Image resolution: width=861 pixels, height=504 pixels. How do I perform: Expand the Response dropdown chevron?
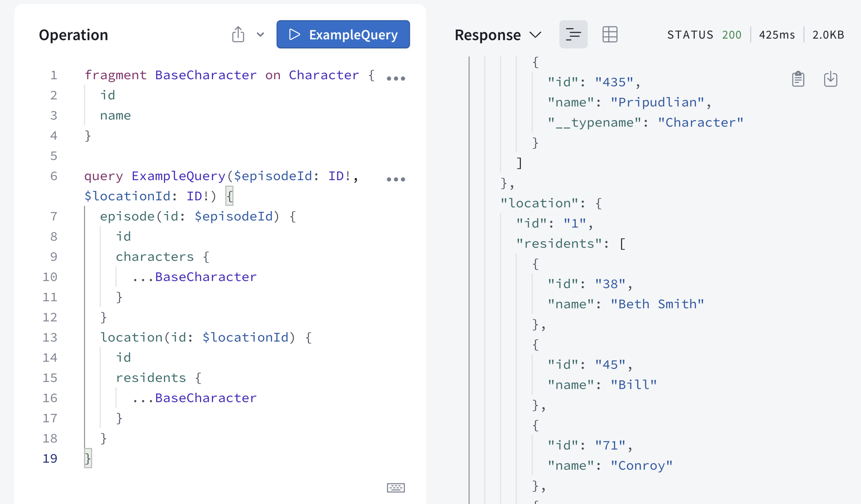point(536,35)
